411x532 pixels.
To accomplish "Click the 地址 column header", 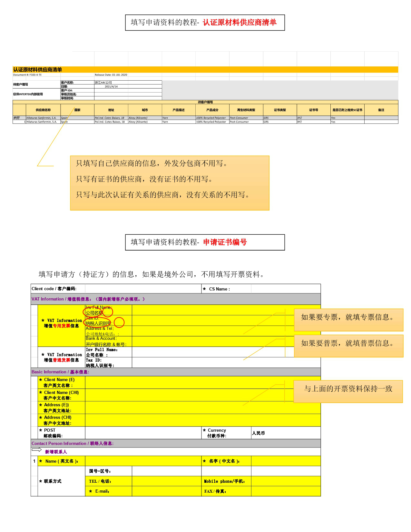I will coord(111,110).
